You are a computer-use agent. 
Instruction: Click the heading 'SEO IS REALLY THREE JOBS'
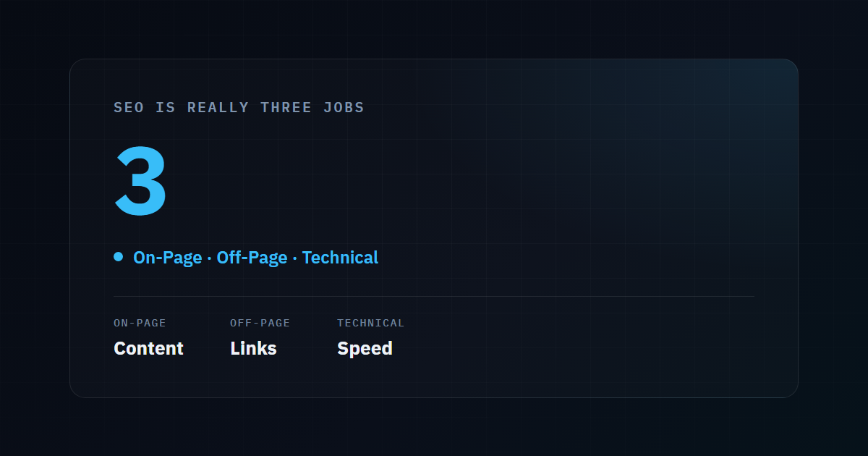point(239,108)
